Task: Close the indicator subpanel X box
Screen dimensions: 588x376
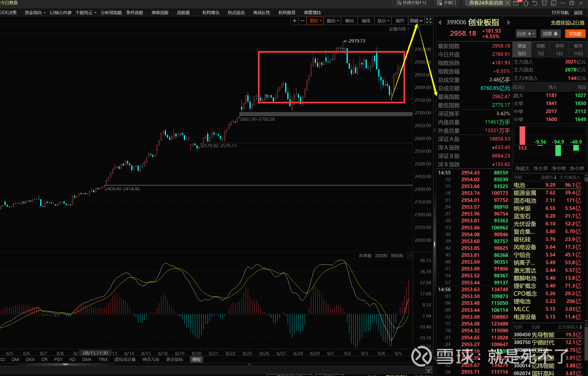Action: point(410,256)
